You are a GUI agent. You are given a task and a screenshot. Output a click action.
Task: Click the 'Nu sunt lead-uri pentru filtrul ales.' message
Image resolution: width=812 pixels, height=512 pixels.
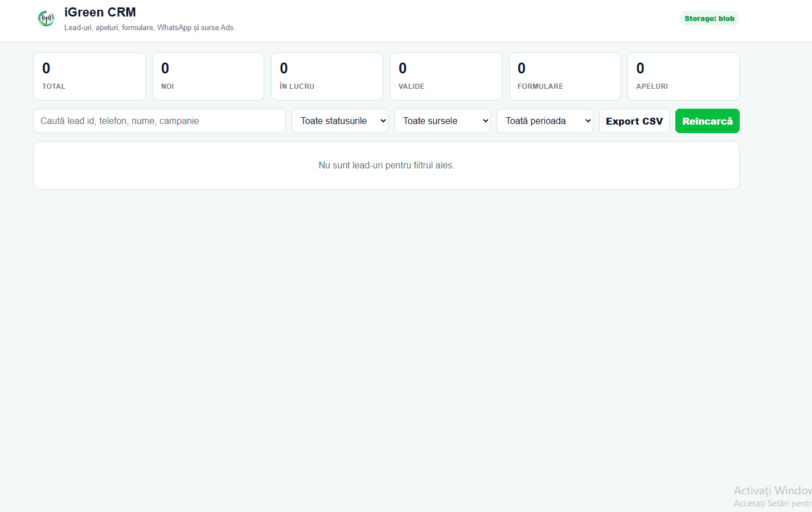(x=387, y=165)
